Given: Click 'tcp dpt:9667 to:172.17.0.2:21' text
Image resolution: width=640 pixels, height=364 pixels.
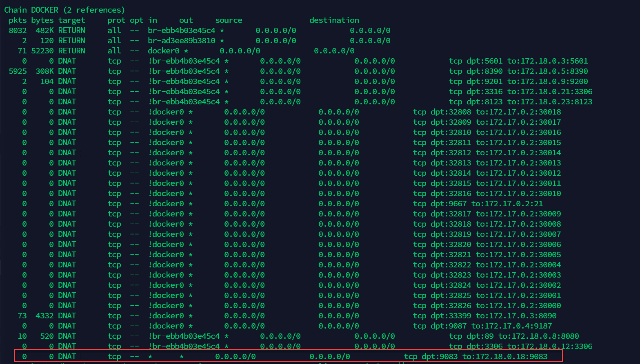Looking at the screenshot, I should coord(478,203).
